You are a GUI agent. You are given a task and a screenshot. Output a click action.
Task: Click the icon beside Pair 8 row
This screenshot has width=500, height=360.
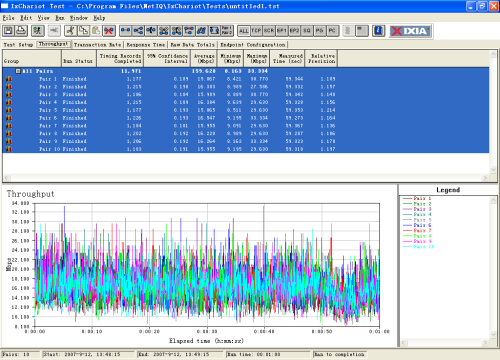(9, 133)
